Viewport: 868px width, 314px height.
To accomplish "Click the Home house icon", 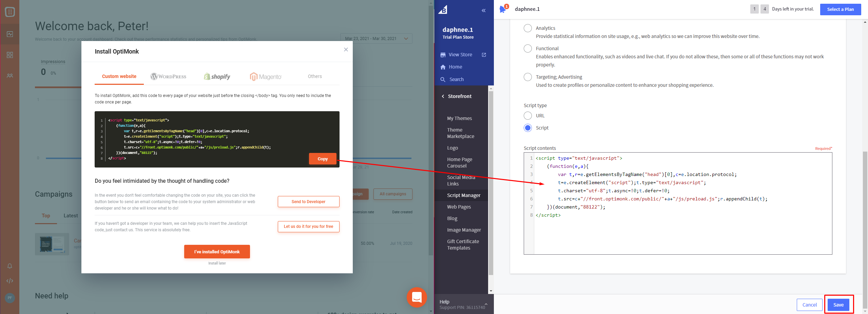I will pyautogui.click(x=443, y=67).
